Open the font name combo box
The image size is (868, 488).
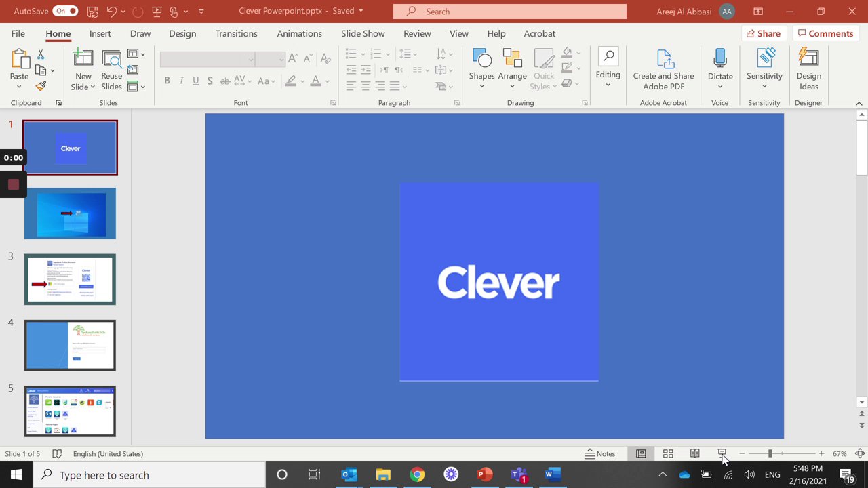pyautogui.click(x=208, y=59)
